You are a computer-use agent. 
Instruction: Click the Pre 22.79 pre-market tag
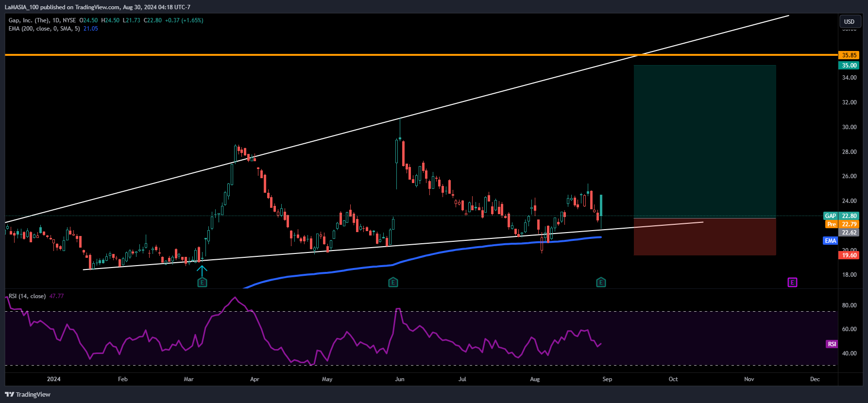click(x=842, y=224)
